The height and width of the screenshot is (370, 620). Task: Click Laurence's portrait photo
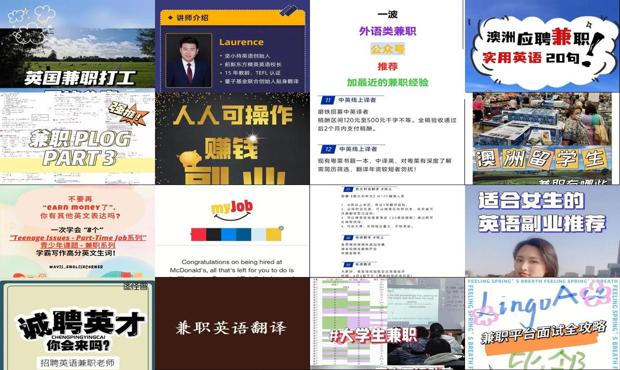tap(189, 60)
